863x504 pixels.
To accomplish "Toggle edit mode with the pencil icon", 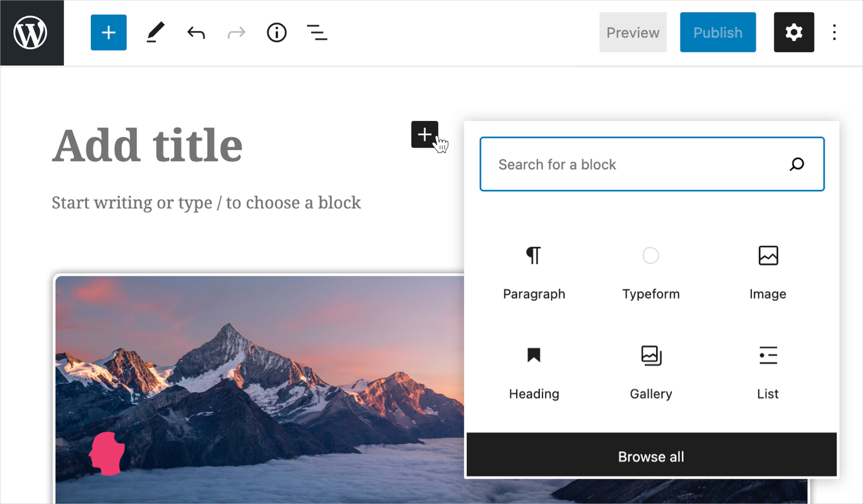I will tap(155, 32).
